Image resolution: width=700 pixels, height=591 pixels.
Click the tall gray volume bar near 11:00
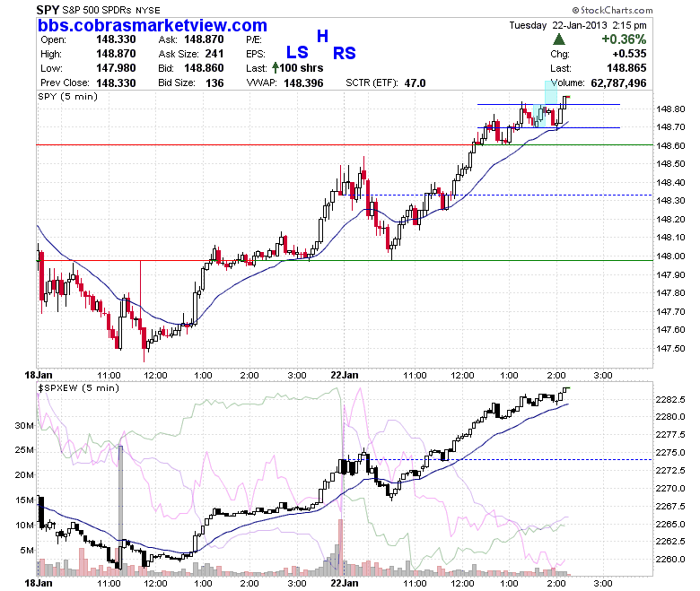point(120,509)
